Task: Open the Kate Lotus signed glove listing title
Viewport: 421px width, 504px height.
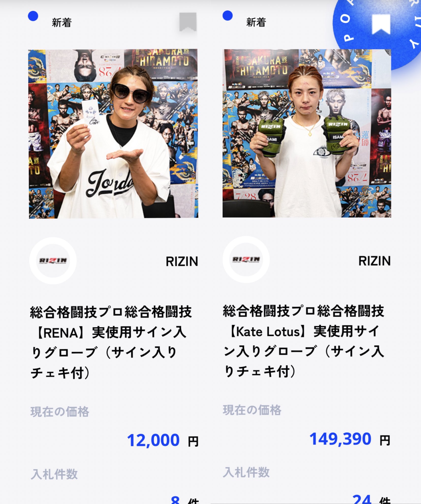Action: (x=304, y=341)
